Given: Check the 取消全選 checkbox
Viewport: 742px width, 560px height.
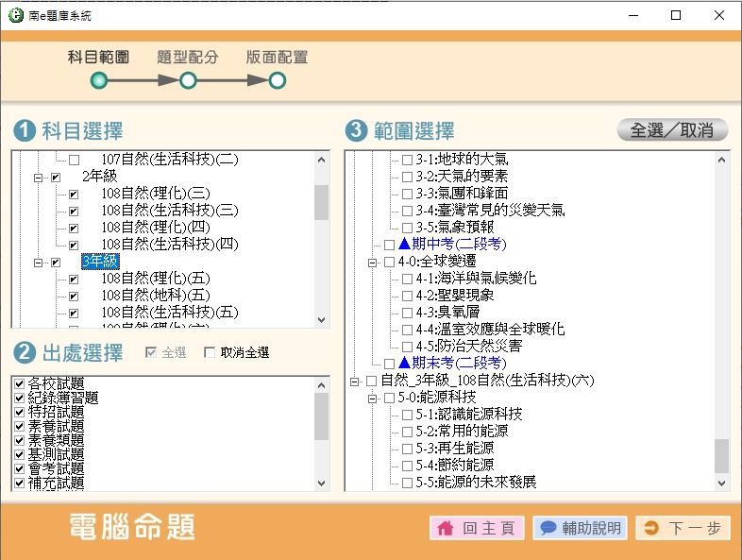Looking at the screenshot, I should pos(210,353).
